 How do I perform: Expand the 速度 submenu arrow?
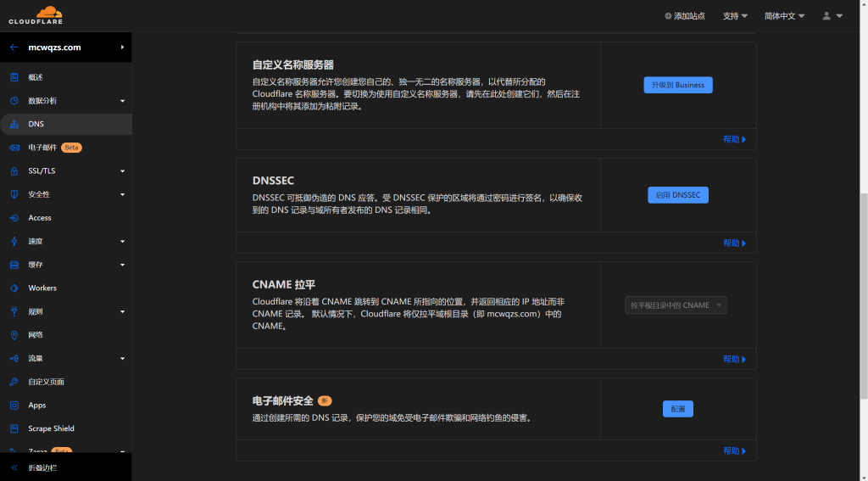click(122, 242)
